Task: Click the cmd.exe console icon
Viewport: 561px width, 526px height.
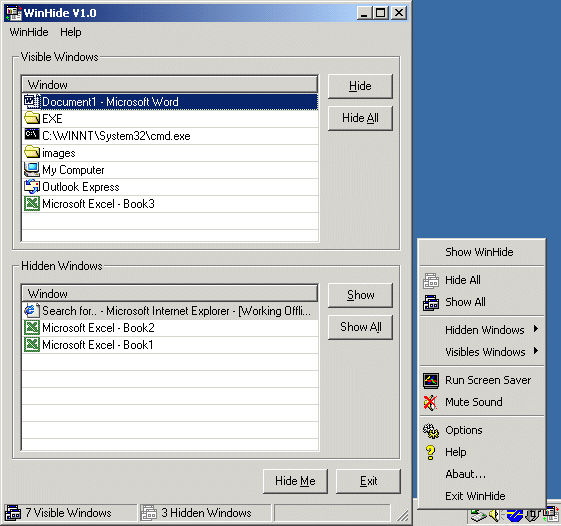Action: point(31,135)
